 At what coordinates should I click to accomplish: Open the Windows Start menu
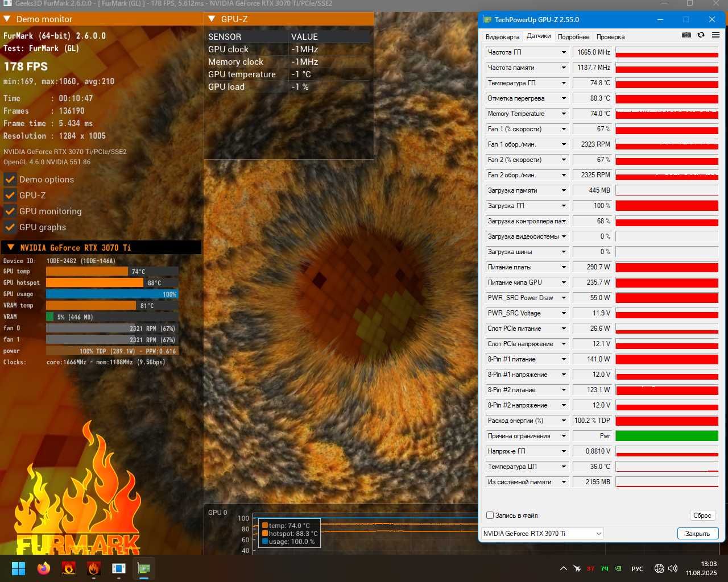(18, 568)
